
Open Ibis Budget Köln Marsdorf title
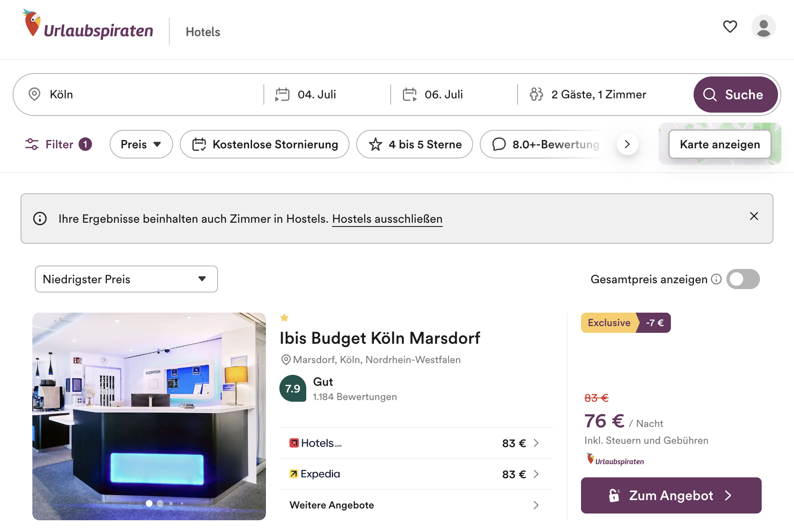(380, 338)
